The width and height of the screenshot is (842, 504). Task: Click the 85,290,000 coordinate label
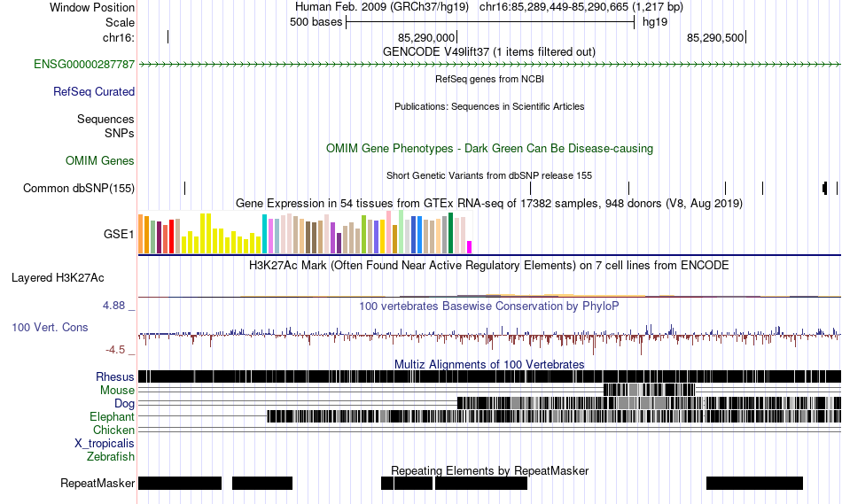pos(426,37)
